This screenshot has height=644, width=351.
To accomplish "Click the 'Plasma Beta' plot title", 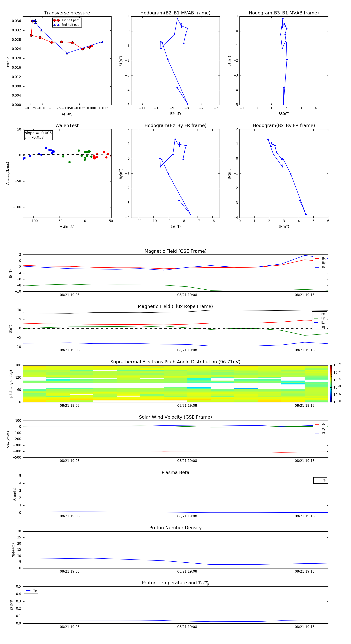I will tap(175, 472).
